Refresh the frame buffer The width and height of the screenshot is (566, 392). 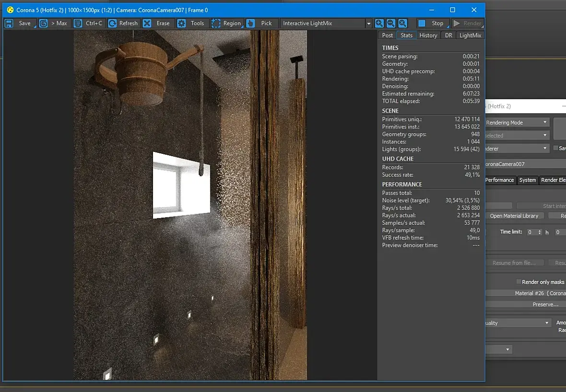pyautogui.click(x=123, y=23)
